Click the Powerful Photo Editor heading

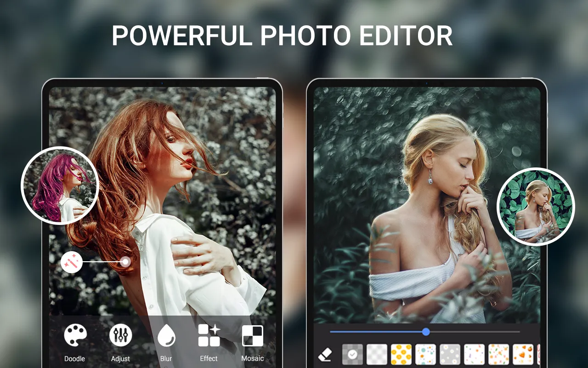(282, 35)
